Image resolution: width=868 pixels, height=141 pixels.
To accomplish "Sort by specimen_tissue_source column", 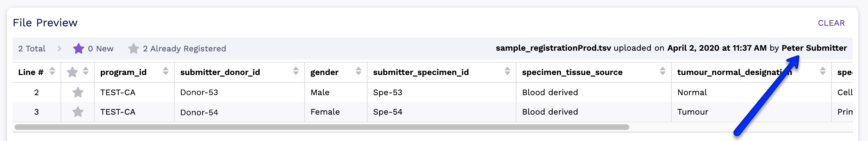I will tap(663, 71).
